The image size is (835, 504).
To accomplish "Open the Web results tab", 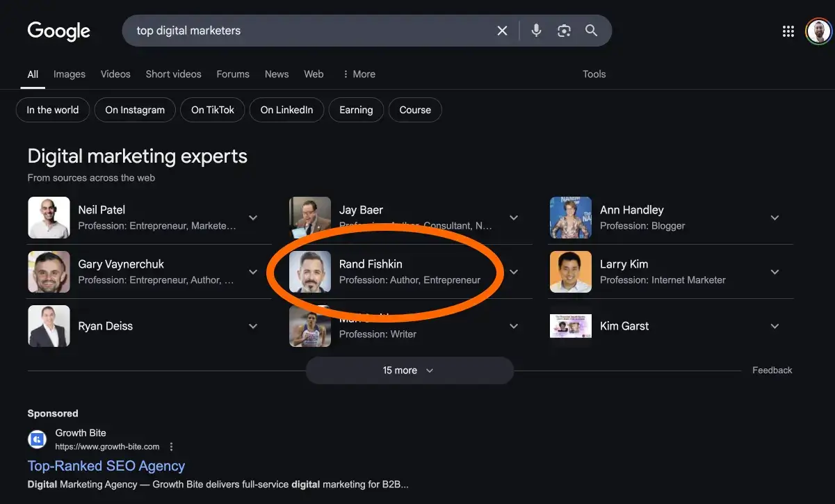I will 314,74.
